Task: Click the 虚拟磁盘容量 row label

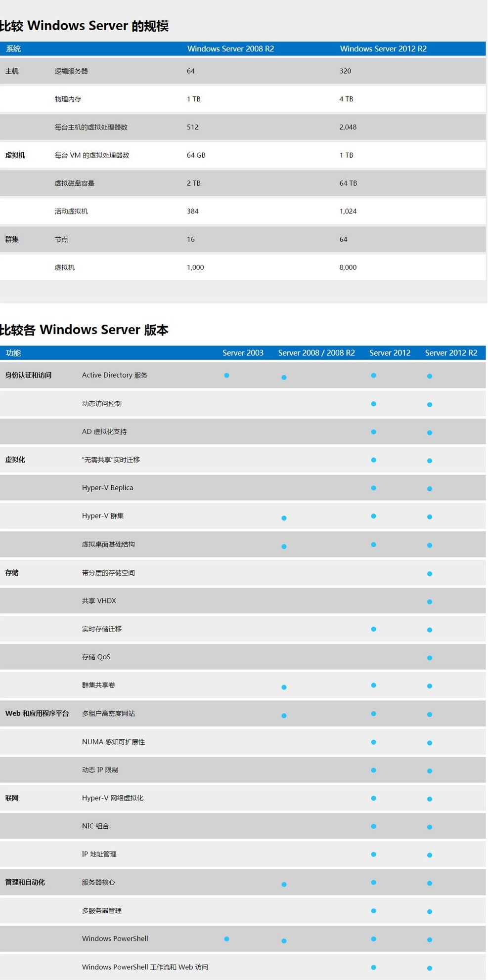Action: pyautogui.click(x=74, y=183)
